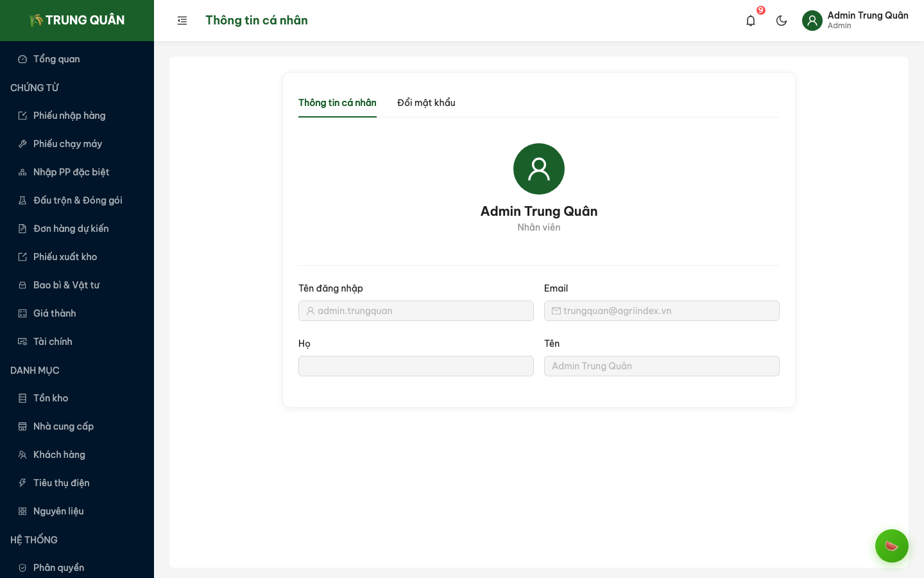Open Khách hàng customers list
The width and height of the screenshot is (924, 578).
[59, 455]
